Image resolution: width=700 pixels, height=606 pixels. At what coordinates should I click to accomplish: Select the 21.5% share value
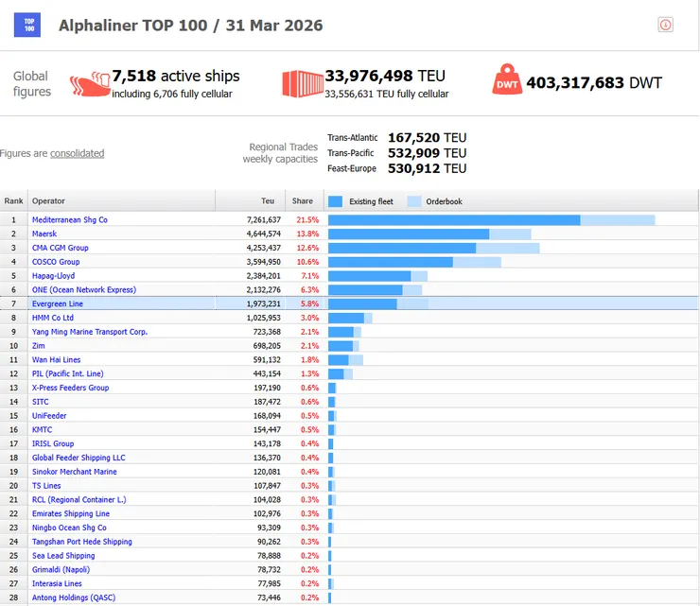pyautogui.click(x=307, y=219)
